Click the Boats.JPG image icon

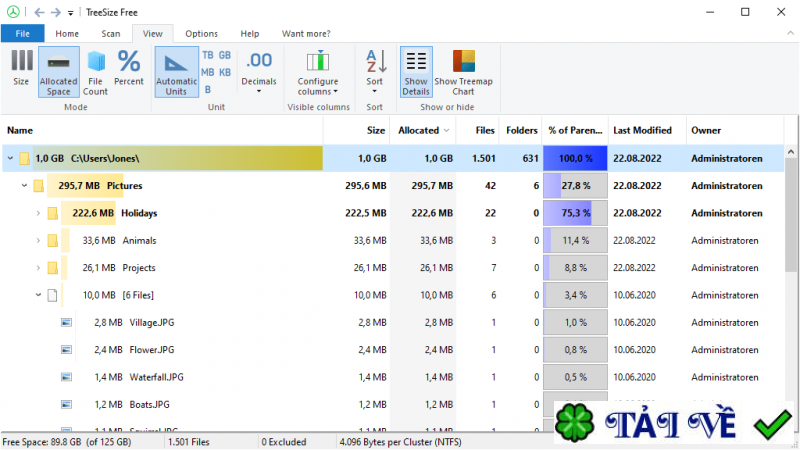click(x=66, y=405)
